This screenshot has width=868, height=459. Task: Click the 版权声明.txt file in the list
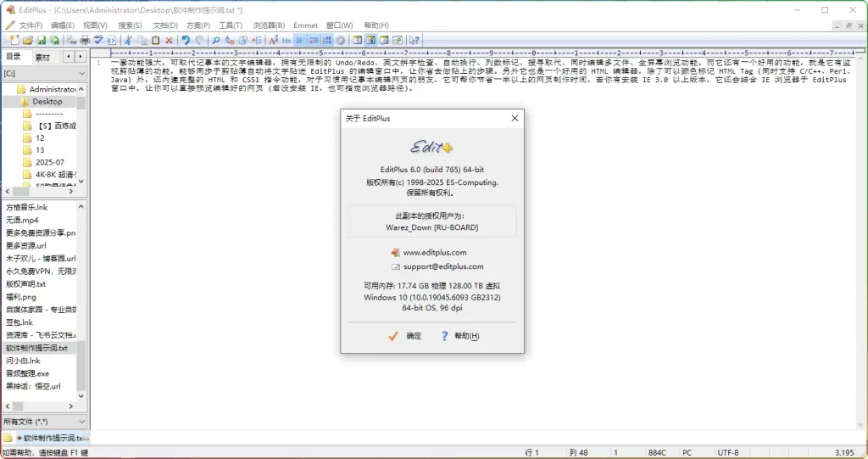tap(26, 284)
